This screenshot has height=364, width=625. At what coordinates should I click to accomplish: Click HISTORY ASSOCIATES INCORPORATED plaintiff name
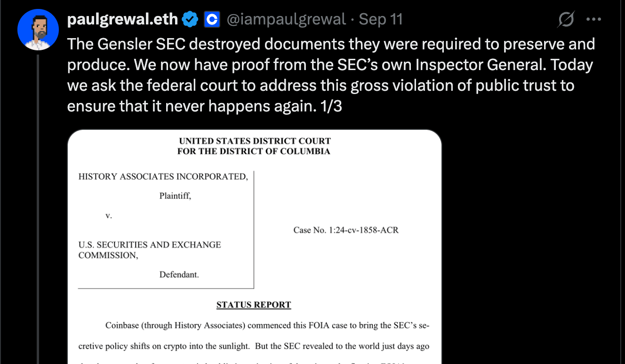(163, 177)
